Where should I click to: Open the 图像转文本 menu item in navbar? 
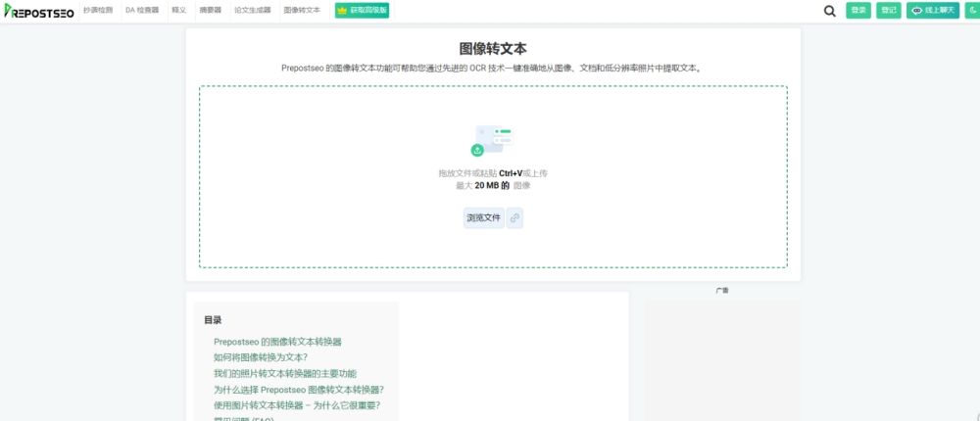[302, 11]
